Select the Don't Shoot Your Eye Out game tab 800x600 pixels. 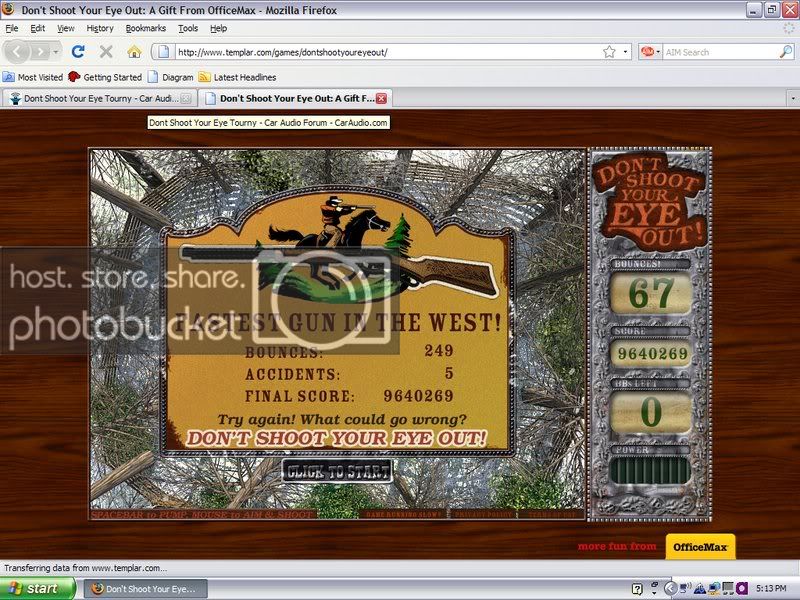click(x=295, y=98)
